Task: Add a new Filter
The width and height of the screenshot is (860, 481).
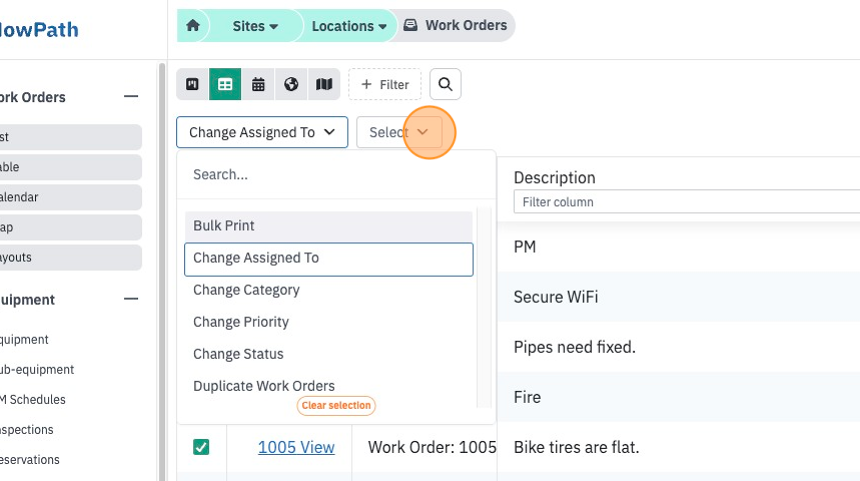Action: 385,84
